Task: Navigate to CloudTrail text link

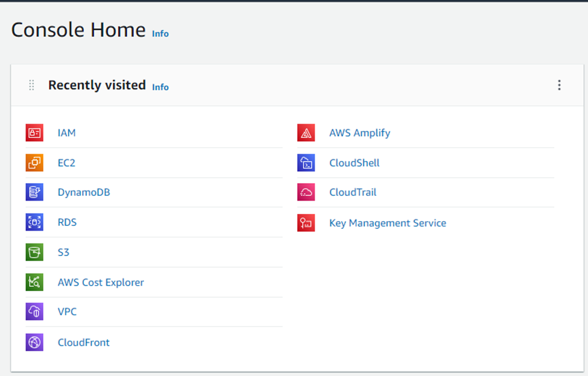Action: (352, 192)
